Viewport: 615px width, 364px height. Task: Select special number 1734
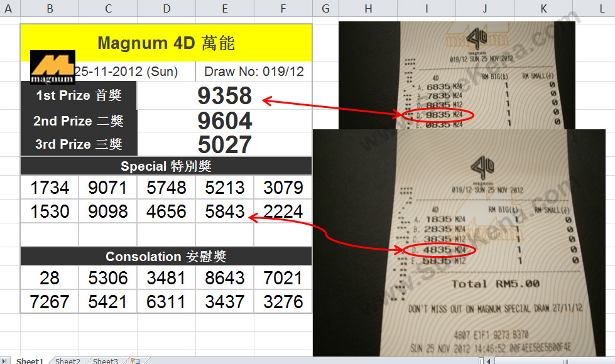click(x=50, y=188)
